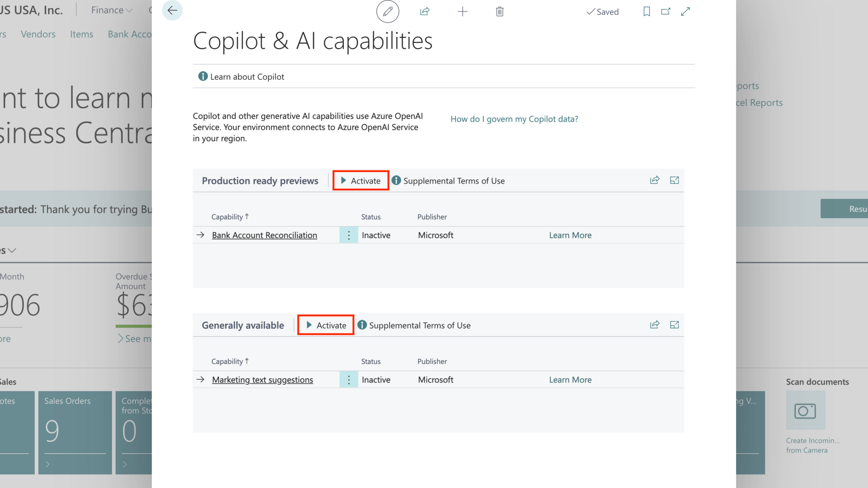Activate Generally available capability
This screenshot has height=488, width=868.
326,325
